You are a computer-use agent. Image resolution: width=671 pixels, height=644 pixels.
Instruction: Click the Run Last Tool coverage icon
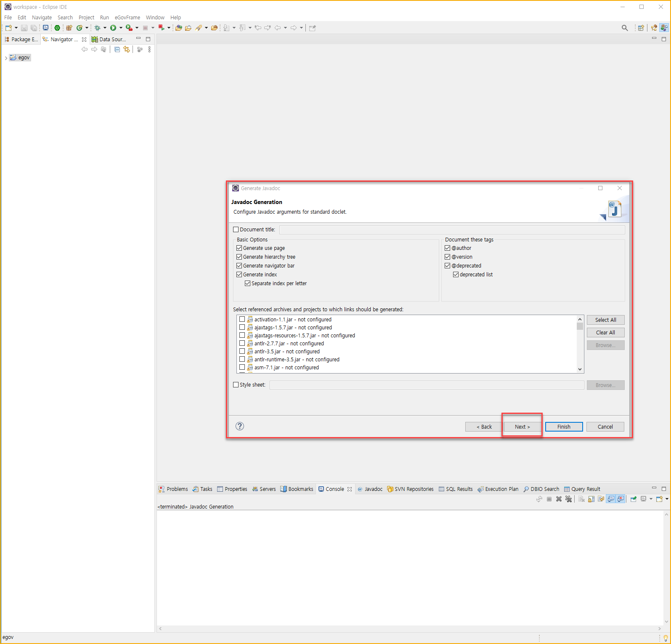point(129,28)
